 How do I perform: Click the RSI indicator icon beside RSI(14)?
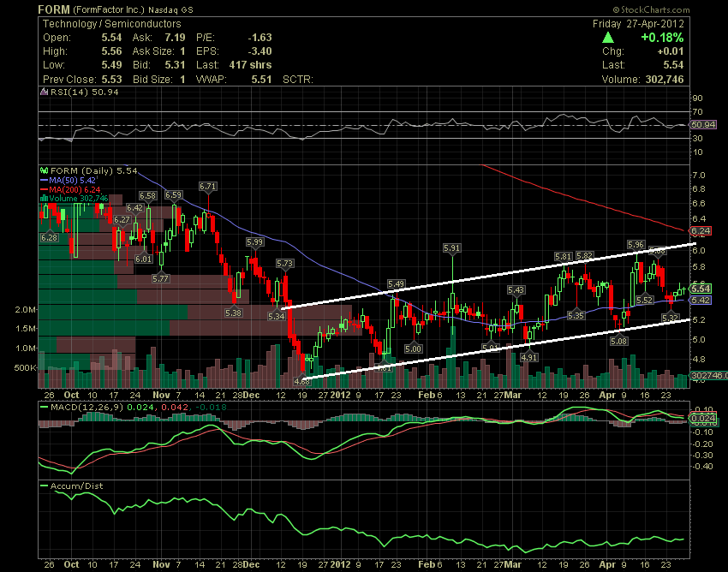[x=45, y=92]
